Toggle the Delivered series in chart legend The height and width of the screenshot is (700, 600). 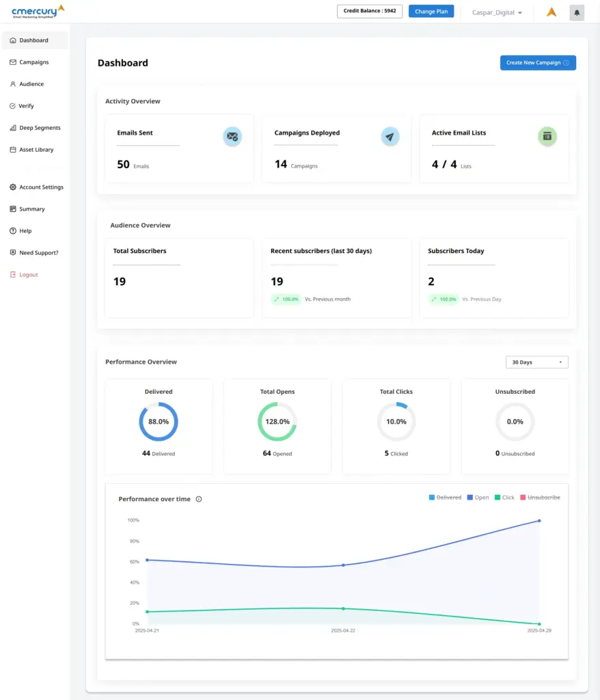point(445,498)
